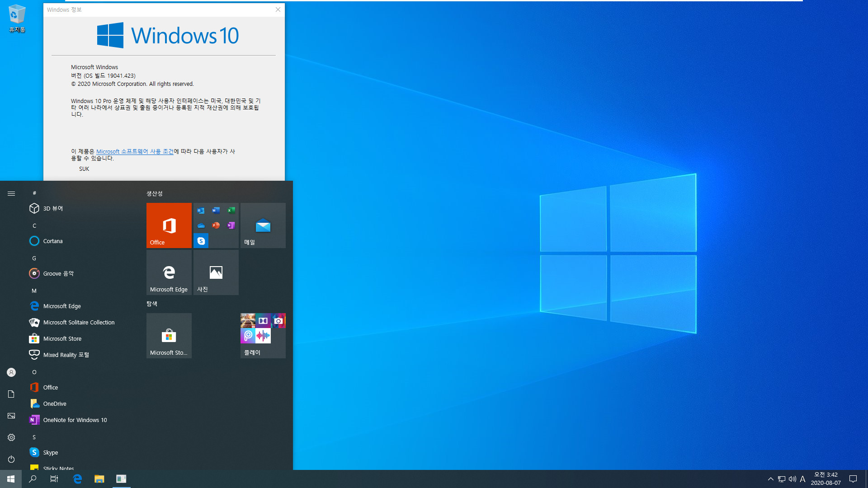The image size is (868, 488).
Task: Open the Action Center notifications
Action: coord(853,479)
